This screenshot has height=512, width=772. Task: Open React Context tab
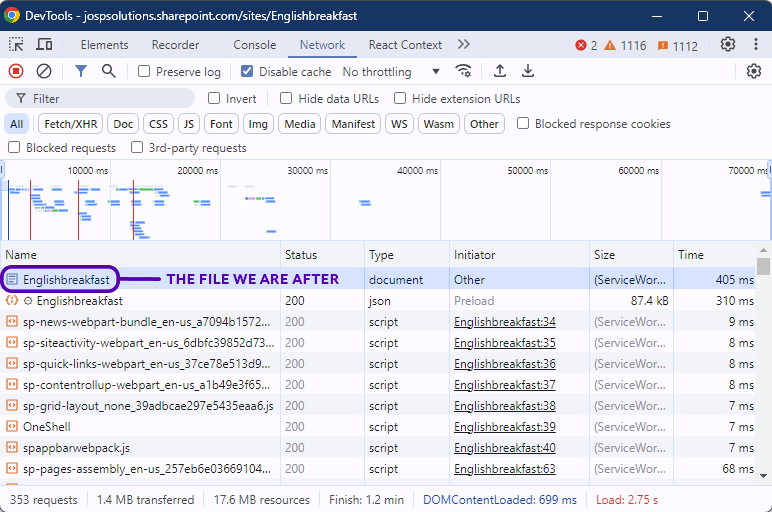coord(405,45)
